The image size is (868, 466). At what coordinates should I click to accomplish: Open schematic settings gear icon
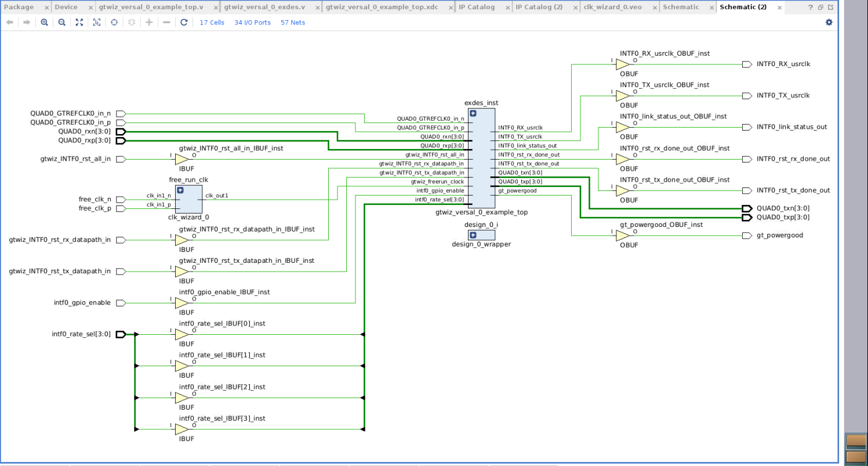tap(829, 22)
